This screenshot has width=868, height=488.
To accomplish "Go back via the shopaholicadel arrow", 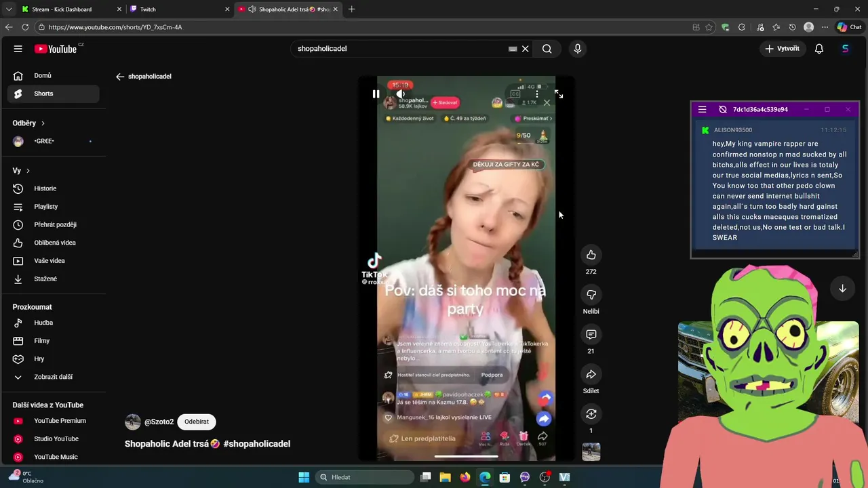I will [x=120, y=77].
